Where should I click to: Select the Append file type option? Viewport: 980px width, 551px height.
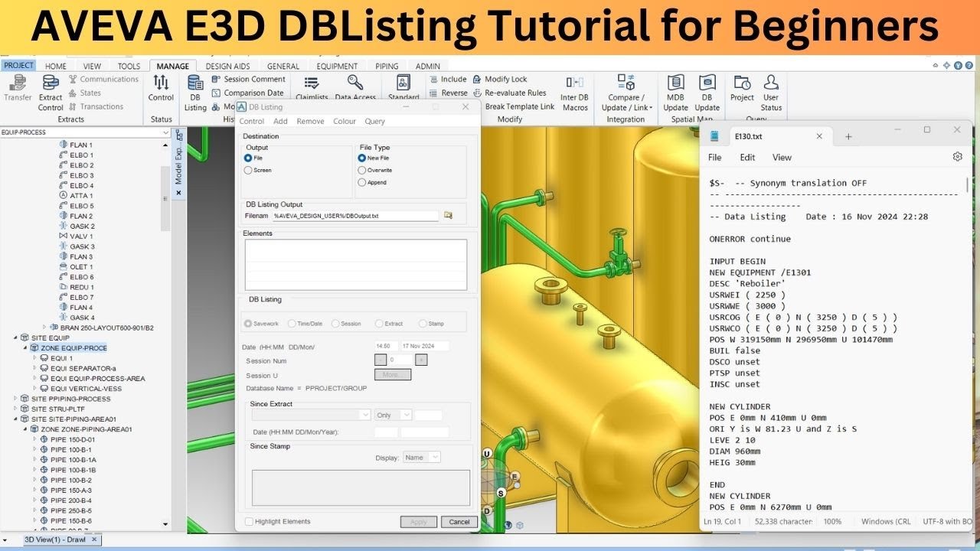(362, 183)
